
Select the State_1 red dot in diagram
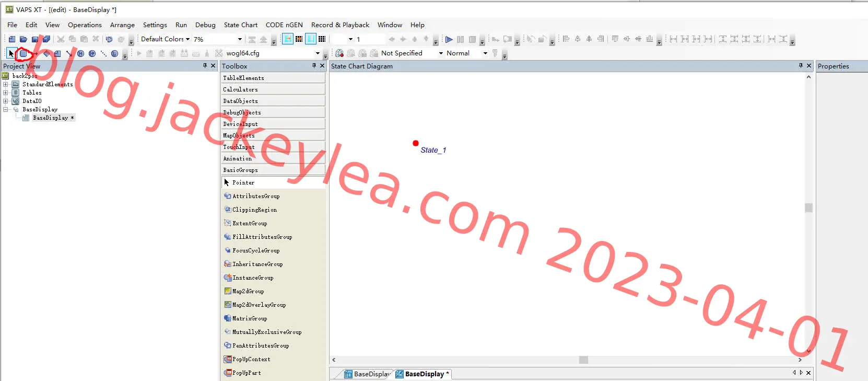coord(416,143)
